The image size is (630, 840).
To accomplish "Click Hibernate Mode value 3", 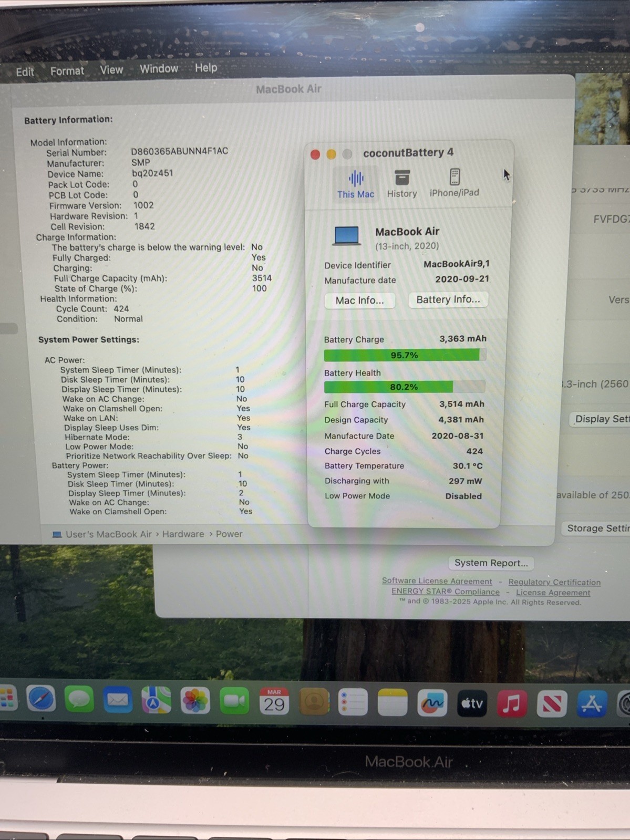I will pyautogui.click(x=240, y=437).
